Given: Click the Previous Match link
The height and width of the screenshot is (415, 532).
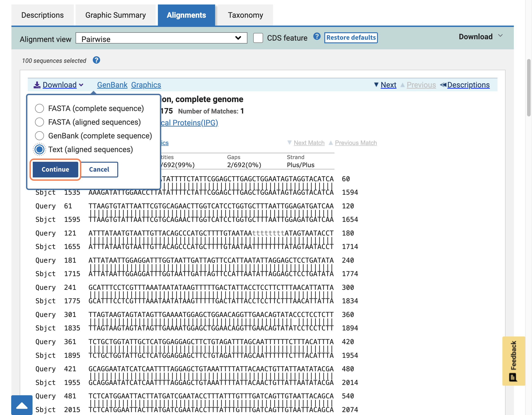Looking at the screenshot, I should (356, 143).
